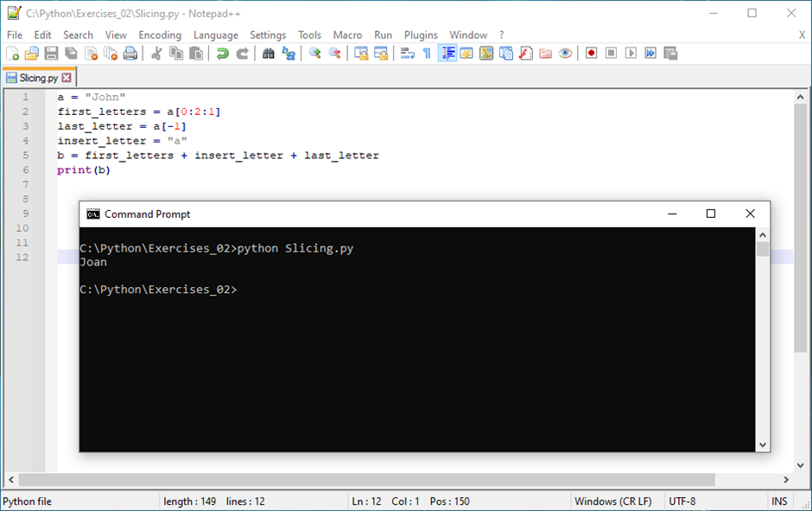Click the Command Prompt title bar icon

[x=93, y=214]
